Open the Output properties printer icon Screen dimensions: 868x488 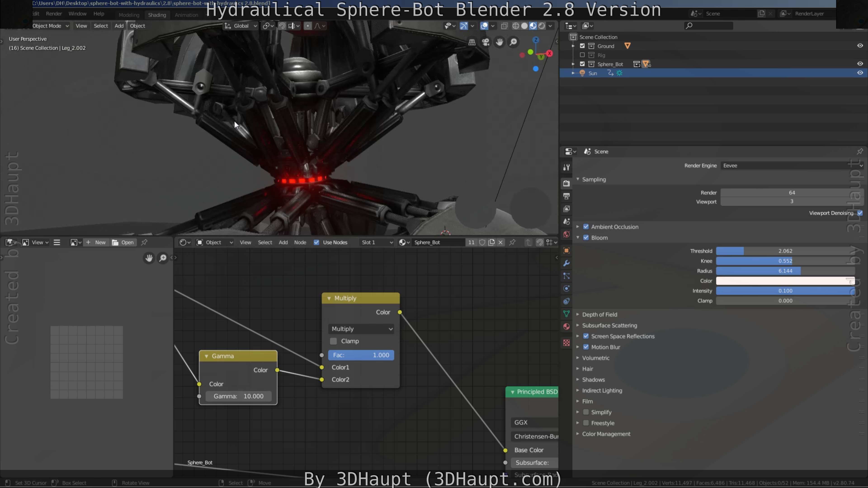click(566, 196)
